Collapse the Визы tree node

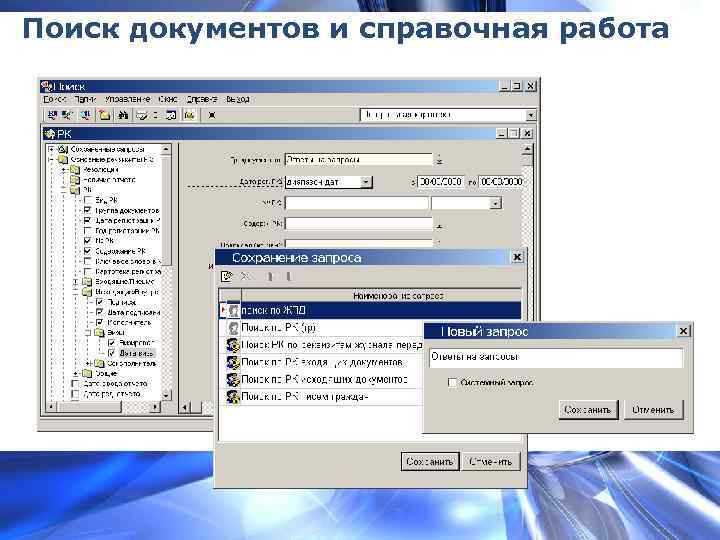(x=88, y=332)
